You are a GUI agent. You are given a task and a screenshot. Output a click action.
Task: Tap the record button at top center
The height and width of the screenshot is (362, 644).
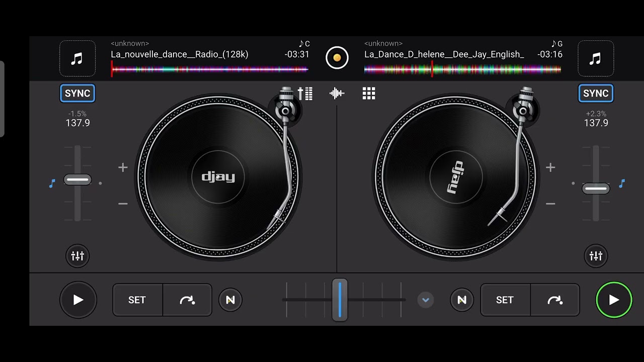[x=337, y=58]
